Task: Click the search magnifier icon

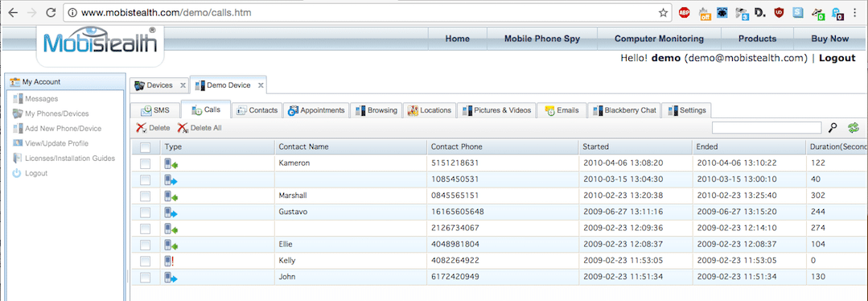Action: point(833,128)
